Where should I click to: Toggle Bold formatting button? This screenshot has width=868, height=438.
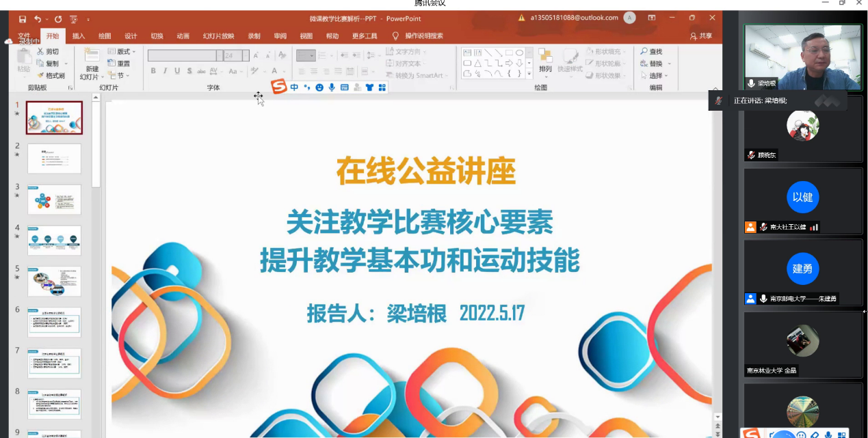tap(153, 71)
